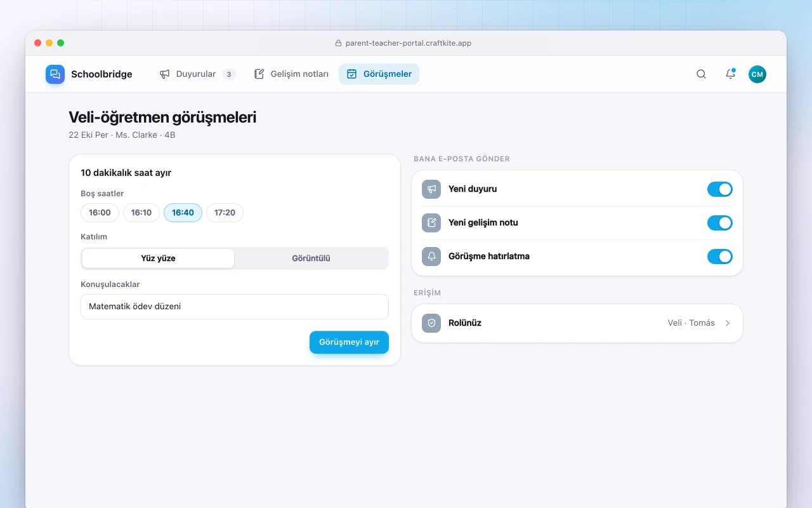Click the Görüşme hatırlatma label
Viewport: 812px width, 508px height.
click(x=489, y=257)
